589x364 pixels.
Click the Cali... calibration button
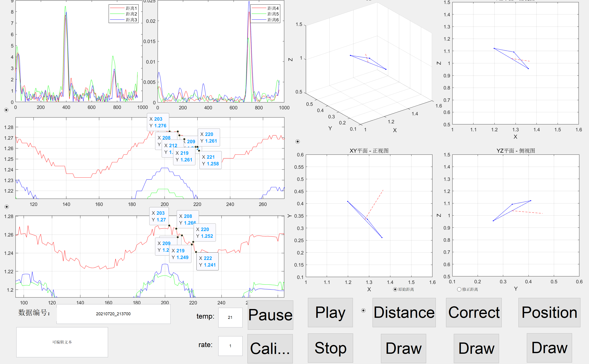(270, 348)
